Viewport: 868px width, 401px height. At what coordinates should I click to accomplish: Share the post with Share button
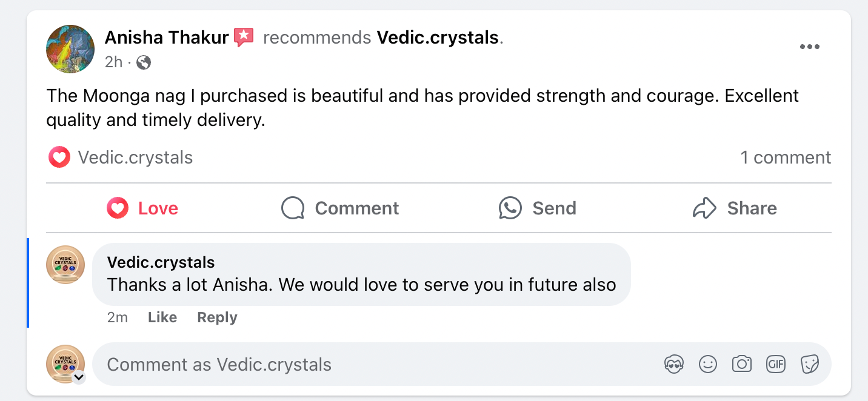coord(734,208)
